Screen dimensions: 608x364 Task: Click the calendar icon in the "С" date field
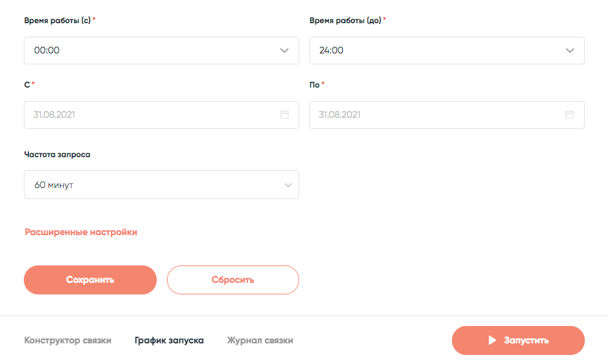[284, 115]
